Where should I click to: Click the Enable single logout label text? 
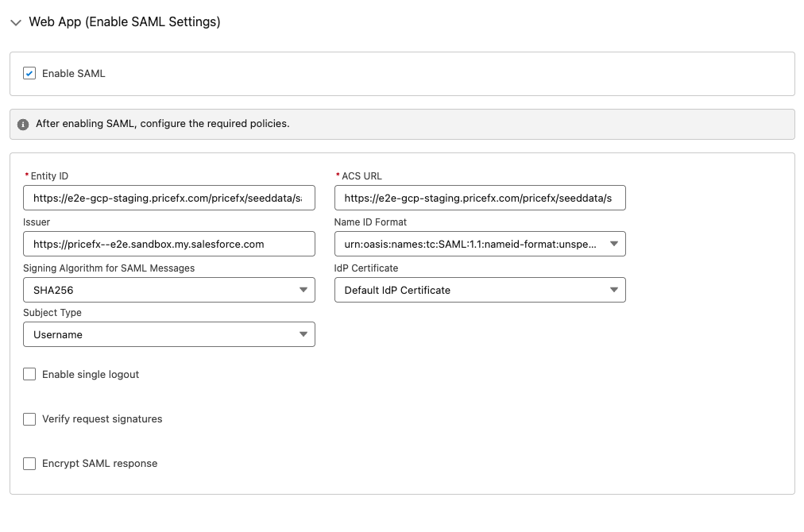(x=91, y=375)
